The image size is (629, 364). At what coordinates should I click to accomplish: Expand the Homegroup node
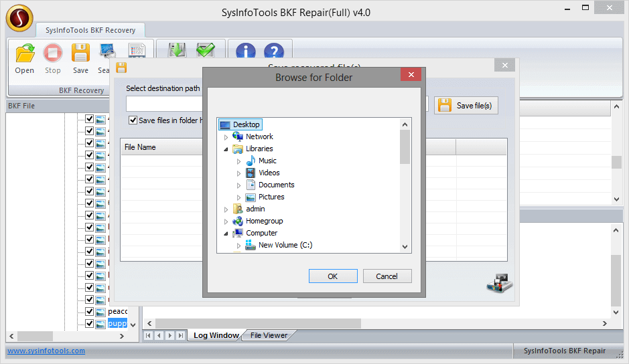226,221
